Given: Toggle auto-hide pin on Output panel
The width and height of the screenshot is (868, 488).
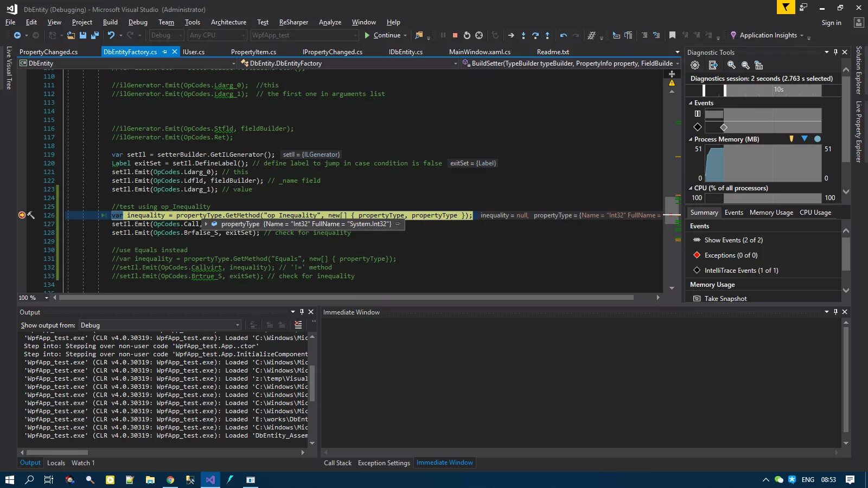Looking at the screenshot, I should 302,312.
